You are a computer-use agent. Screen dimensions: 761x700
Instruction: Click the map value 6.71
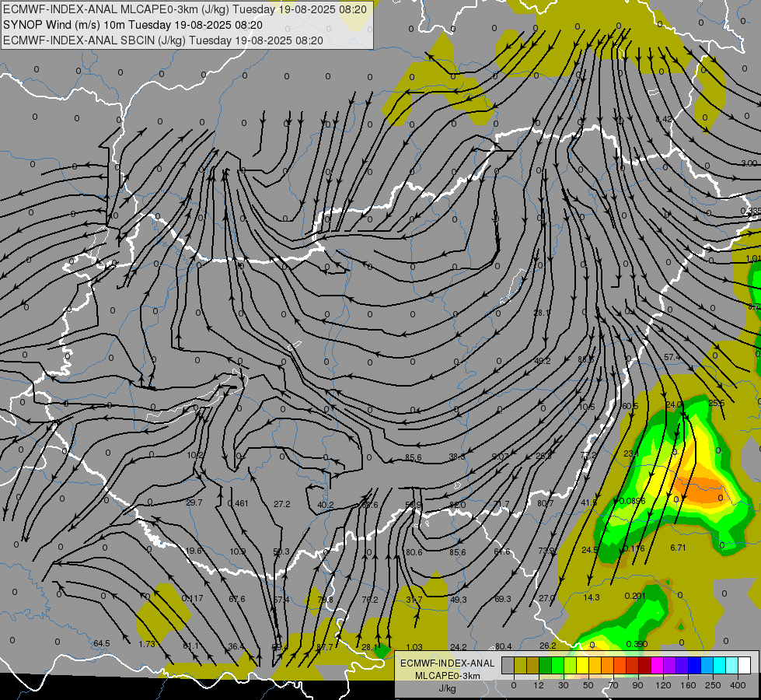[678, 548]
